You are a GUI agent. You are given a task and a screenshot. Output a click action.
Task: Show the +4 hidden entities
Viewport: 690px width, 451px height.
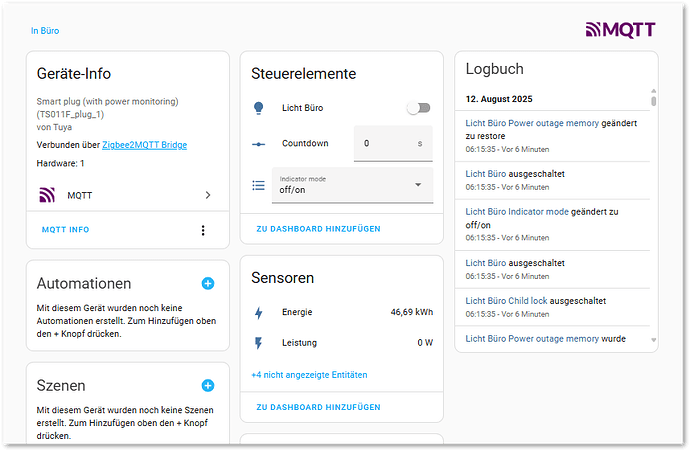309,375
